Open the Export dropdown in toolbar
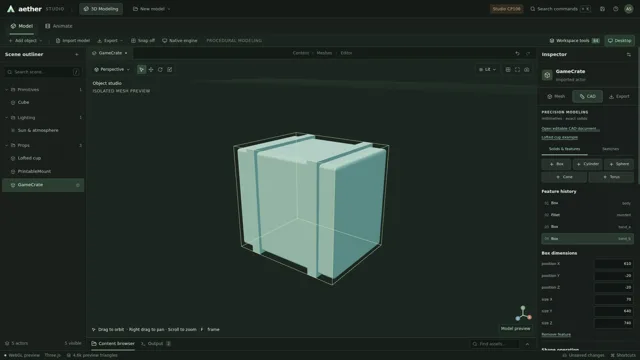 pos(110,40)
